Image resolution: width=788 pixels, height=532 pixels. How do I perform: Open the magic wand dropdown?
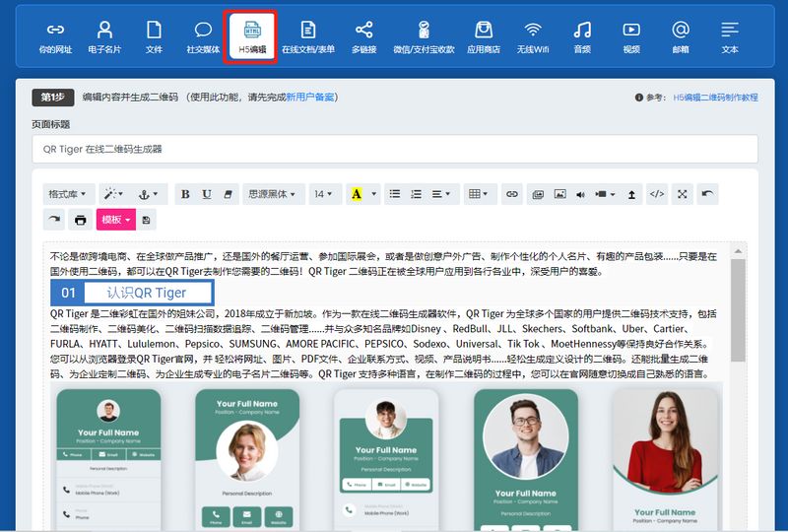pyautogui.click(x=113, y=194)
